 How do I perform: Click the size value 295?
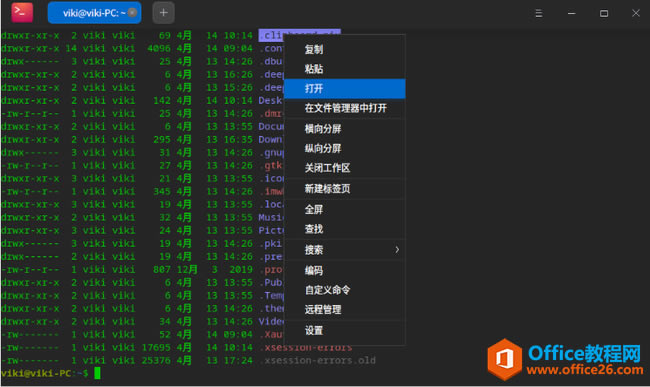point(162,140)
